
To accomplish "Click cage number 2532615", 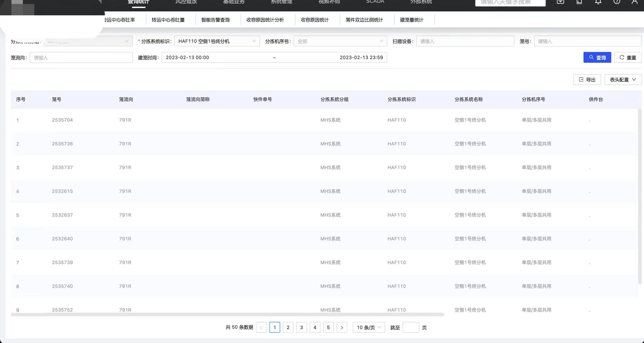I will coord(62,191).
